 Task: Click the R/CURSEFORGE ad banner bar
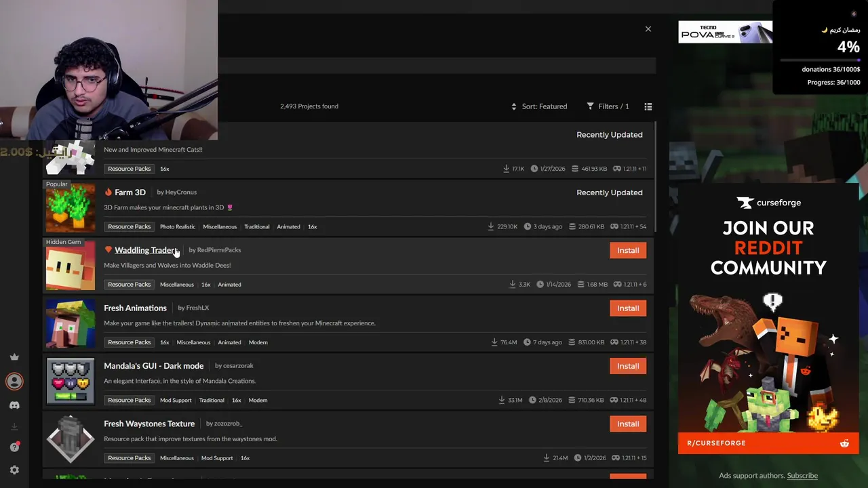pyautogui.click(x=768, y=443)
